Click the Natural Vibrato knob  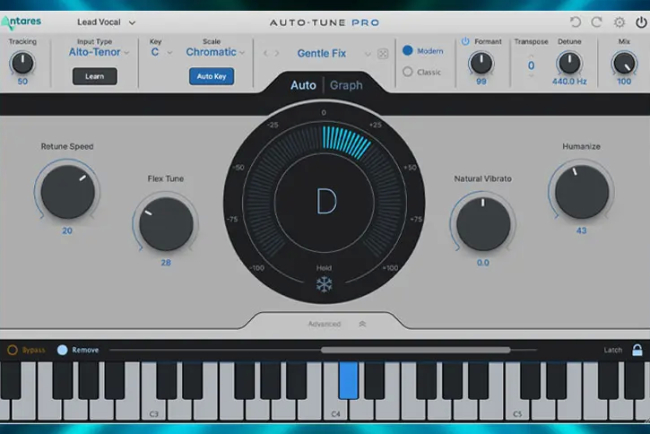click(x=483, y=224)
